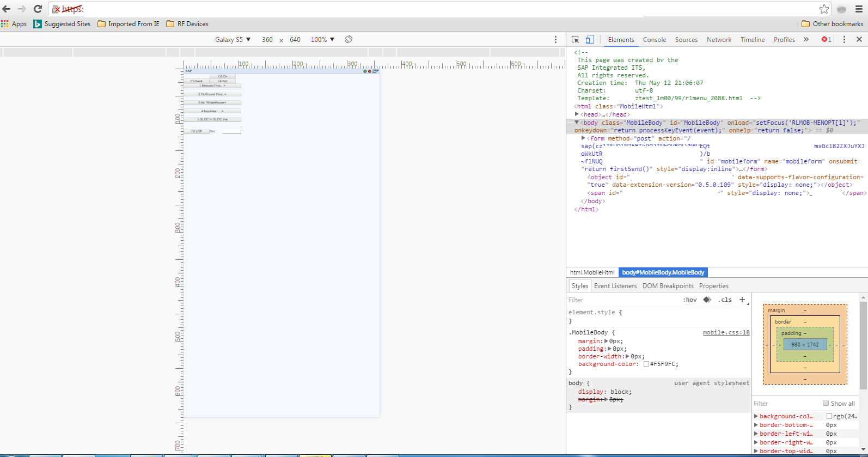Switch to the Timeline tab

pyautogui.click(x=753, y=40)
